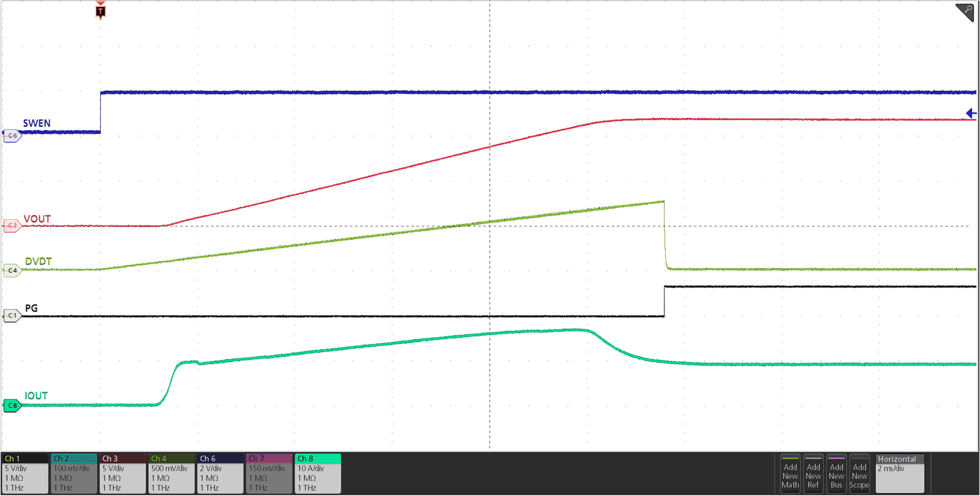Viewport: 980px width, 496px height.
Task: Select the C6 waveform handle for SWEN
Action: 12,136
